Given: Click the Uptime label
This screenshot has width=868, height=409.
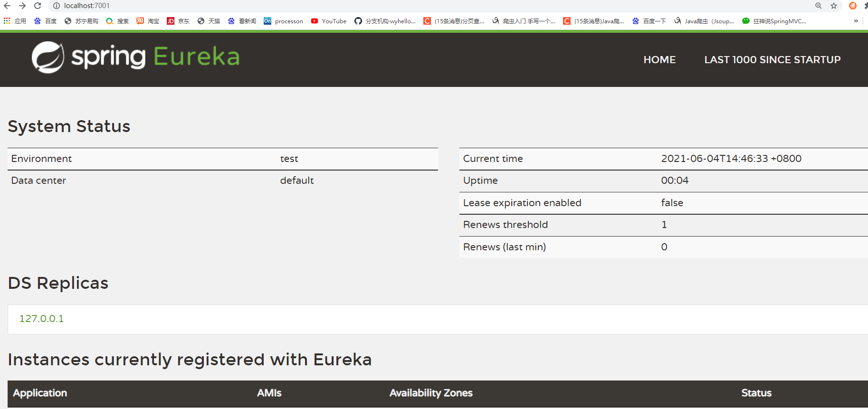Looking at the screenshot, I should point(480,181).
